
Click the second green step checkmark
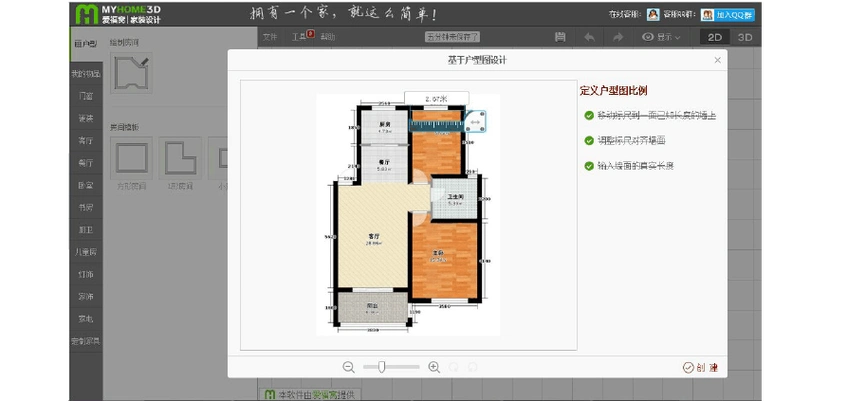589,140
